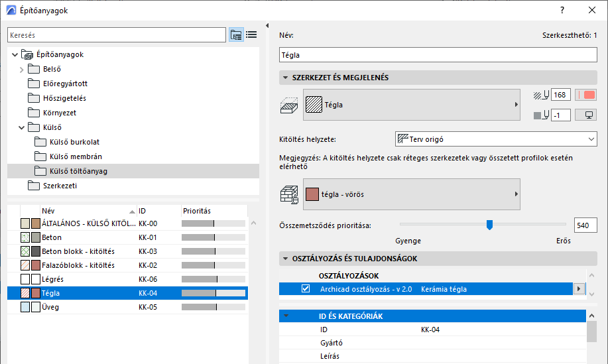This screenshot has height=364, width=608.
Task: Click the Leírás property row
Action: tap(432, 356)
